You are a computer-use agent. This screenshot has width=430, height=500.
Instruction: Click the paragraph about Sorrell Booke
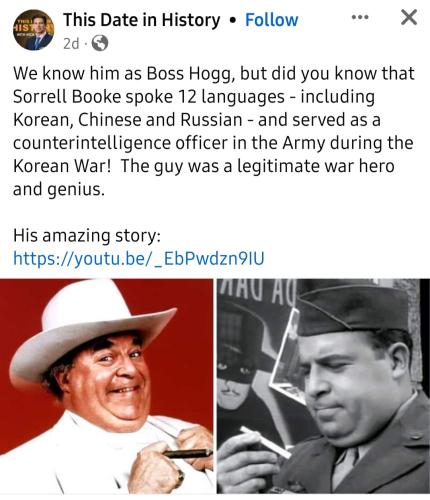213,131
